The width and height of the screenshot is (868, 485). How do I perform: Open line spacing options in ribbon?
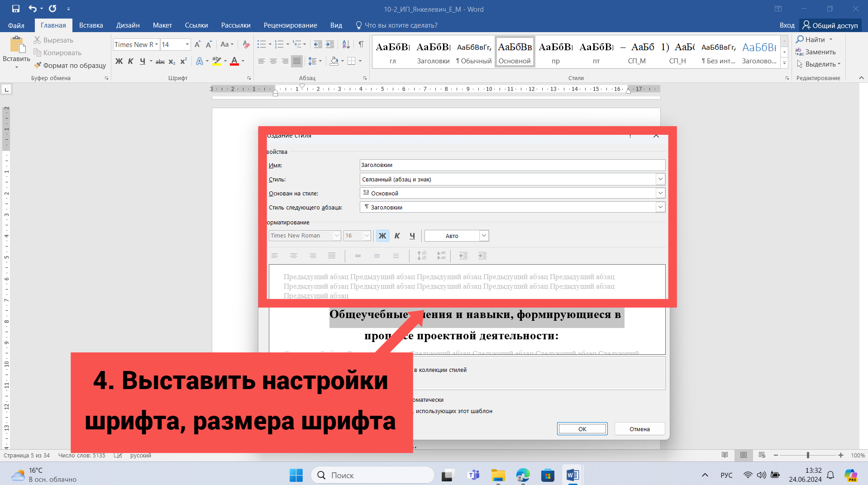coord(312,61)
